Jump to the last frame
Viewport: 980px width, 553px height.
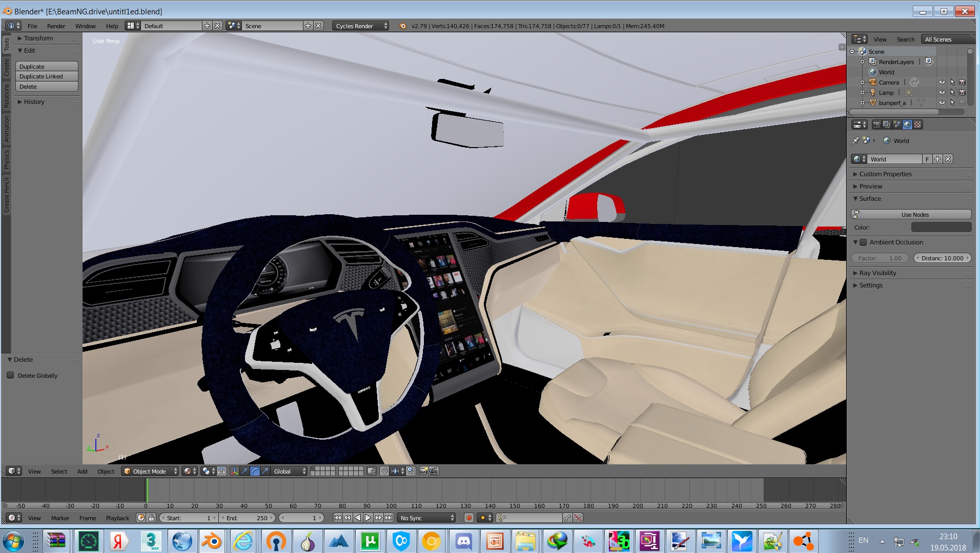tap(389, 518)
